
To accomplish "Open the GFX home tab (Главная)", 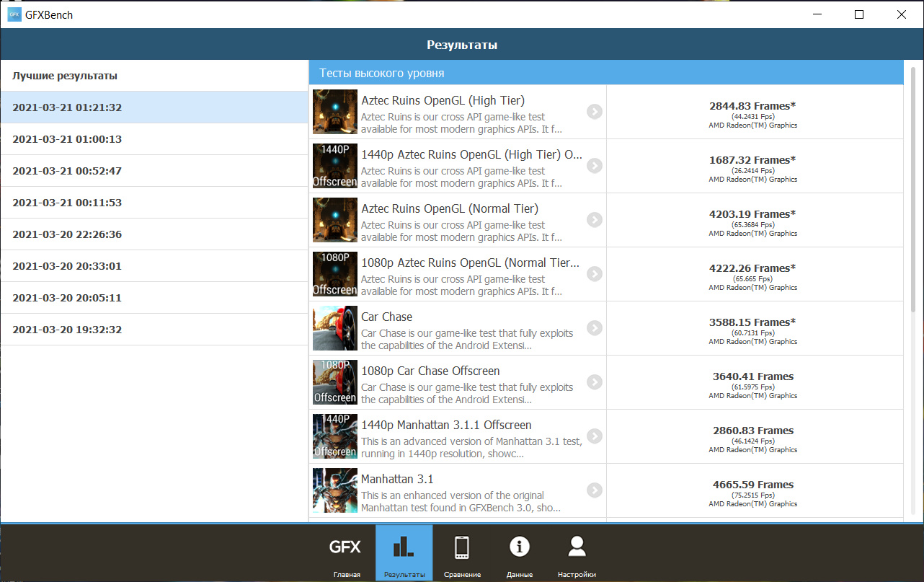I will (x=346, y=553).
